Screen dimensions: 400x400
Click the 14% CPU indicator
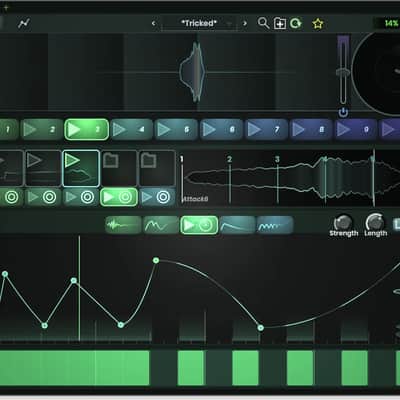coord(391,23)
